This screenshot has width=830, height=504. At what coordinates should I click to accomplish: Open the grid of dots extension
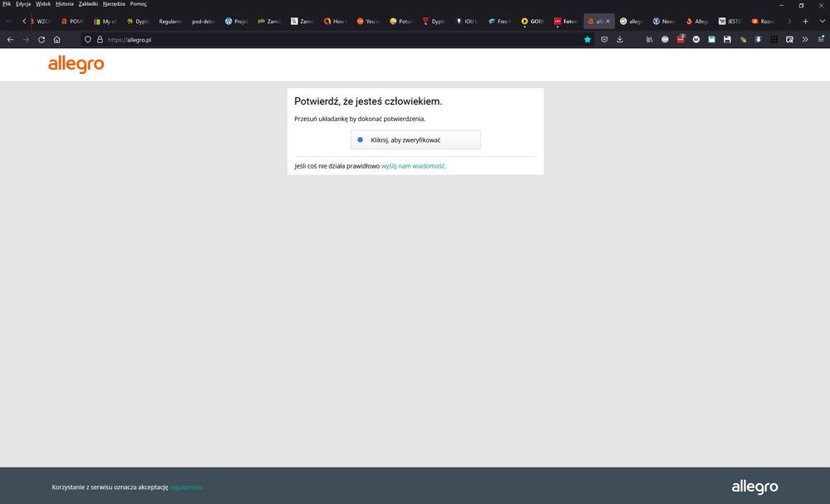[774, 40]
